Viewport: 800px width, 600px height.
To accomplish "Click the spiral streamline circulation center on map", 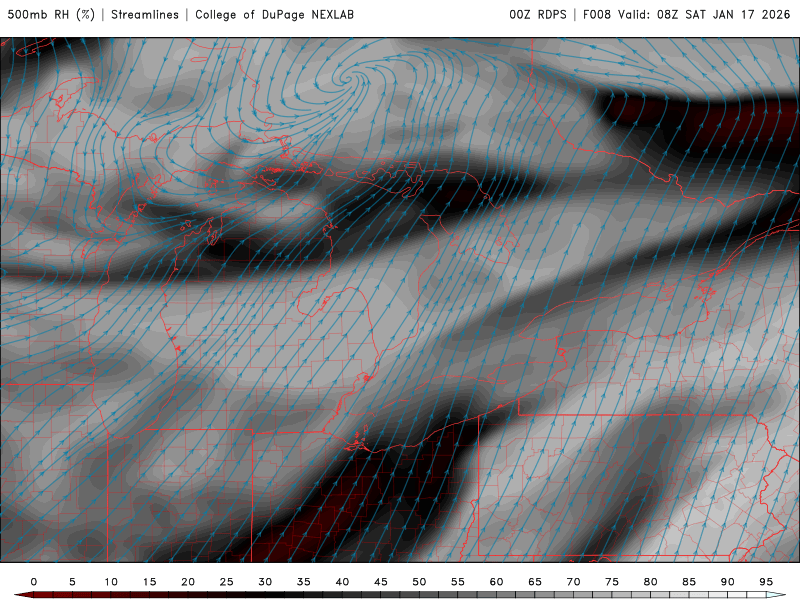I will pos(346,79).
